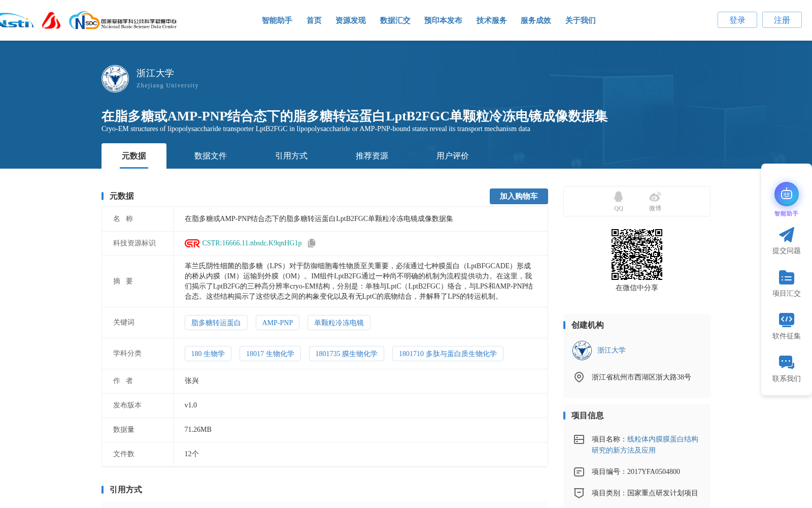Viewport: 812px width, 508px height.
Task: Click the data size 71.26MB
Action: 198,430
